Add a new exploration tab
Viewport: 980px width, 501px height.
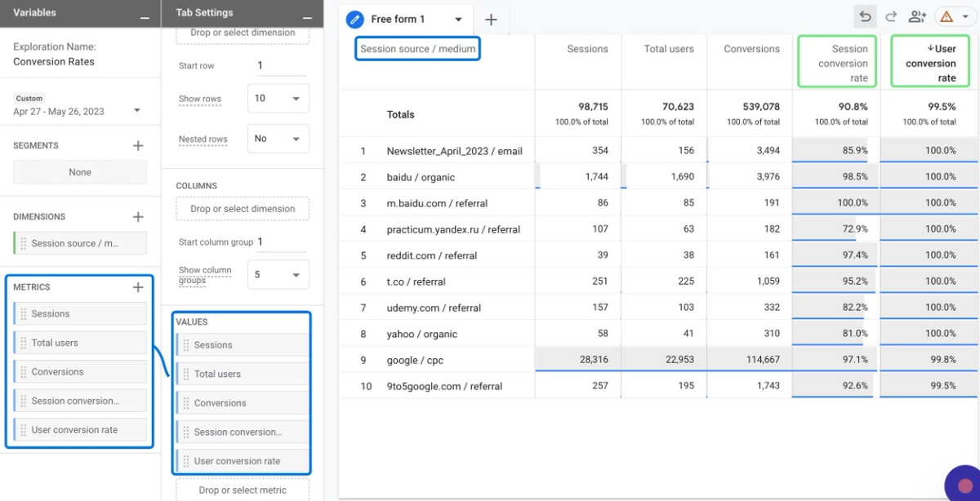[491, 19]
